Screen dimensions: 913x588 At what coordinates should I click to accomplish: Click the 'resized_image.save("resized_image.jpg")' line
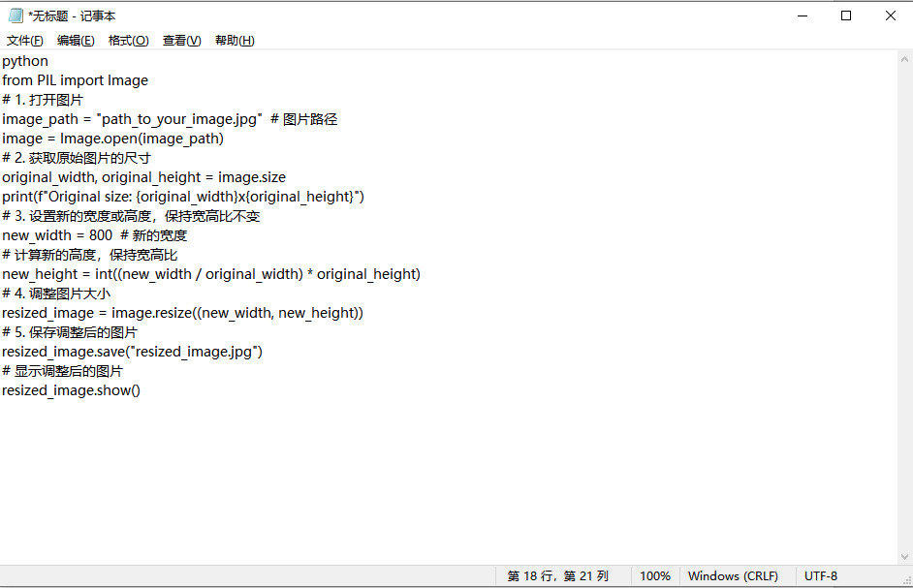click(132, 352)
